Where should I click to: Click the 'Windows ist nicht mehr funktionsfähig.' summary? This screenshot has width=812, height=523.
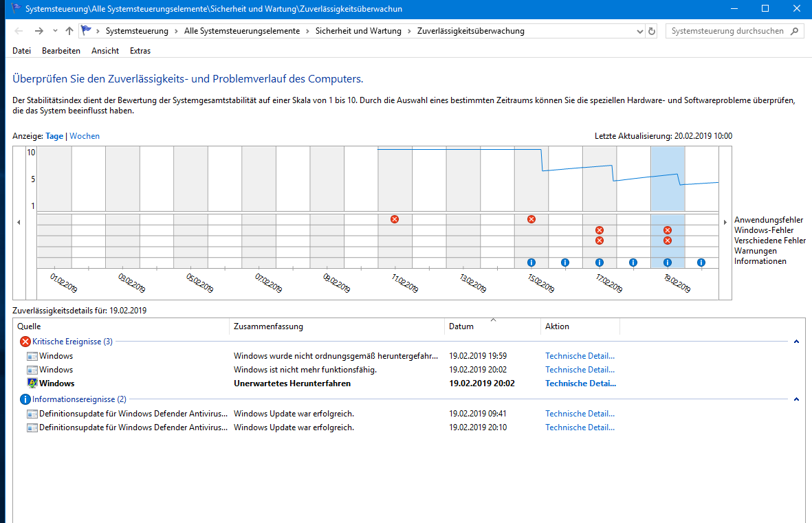tap(305, 370)
